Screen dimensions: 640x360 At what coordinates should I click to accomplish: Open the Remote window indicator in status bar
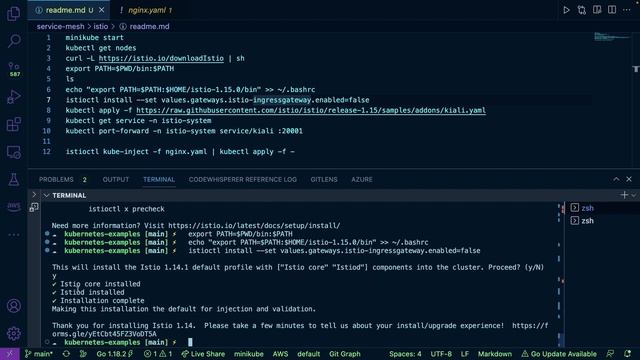pos(10,354)
